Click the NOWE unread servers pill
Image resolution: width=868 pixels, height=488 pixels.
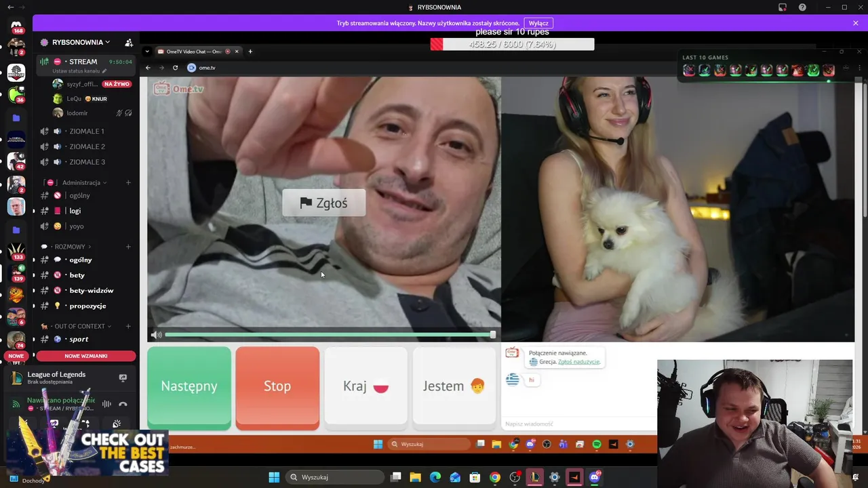coord(16,356)
